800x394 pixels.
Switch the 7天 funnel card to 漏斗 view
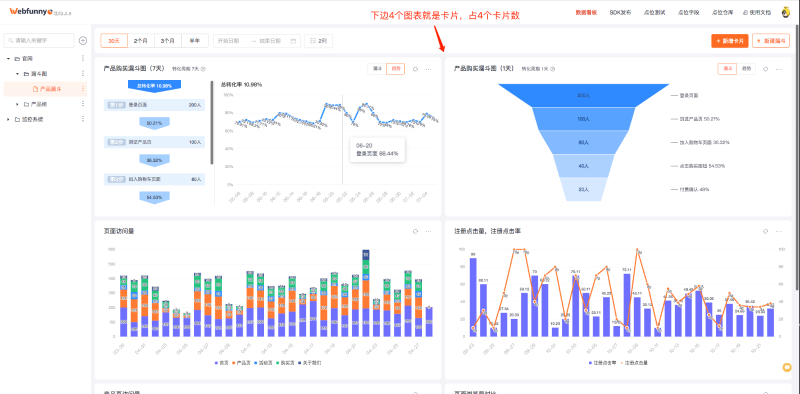(x=377, y=69)
